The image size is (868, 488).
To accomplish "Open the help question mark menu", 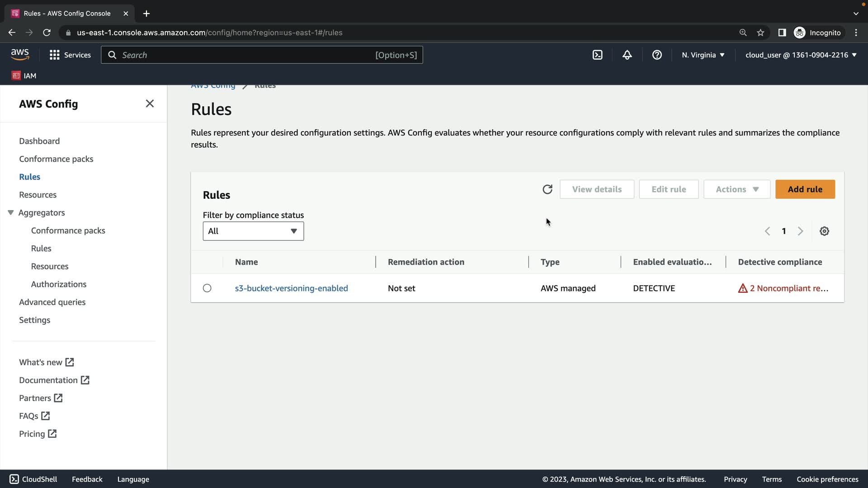I will click(x=657, y=55).
